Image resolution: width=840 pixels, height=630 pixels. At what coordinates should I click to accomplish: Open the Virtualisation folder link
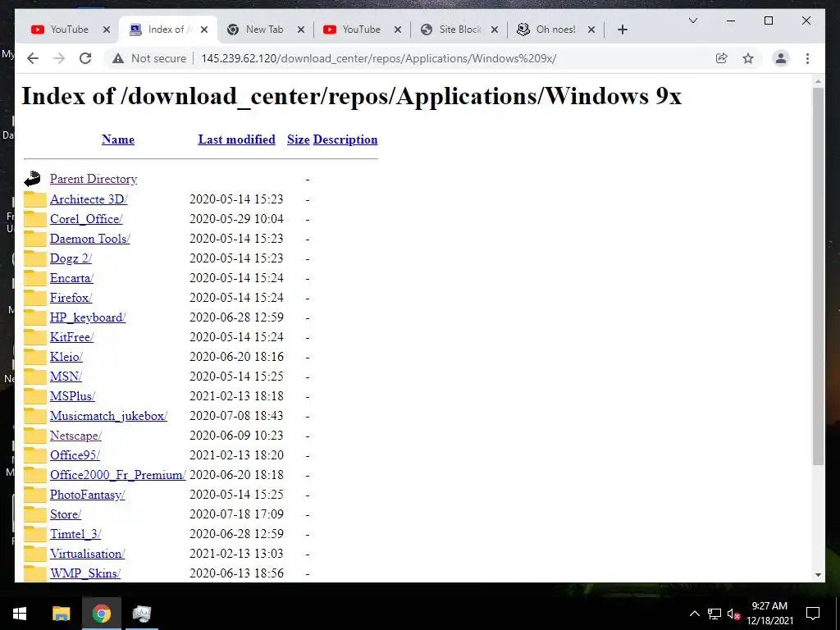87,554
